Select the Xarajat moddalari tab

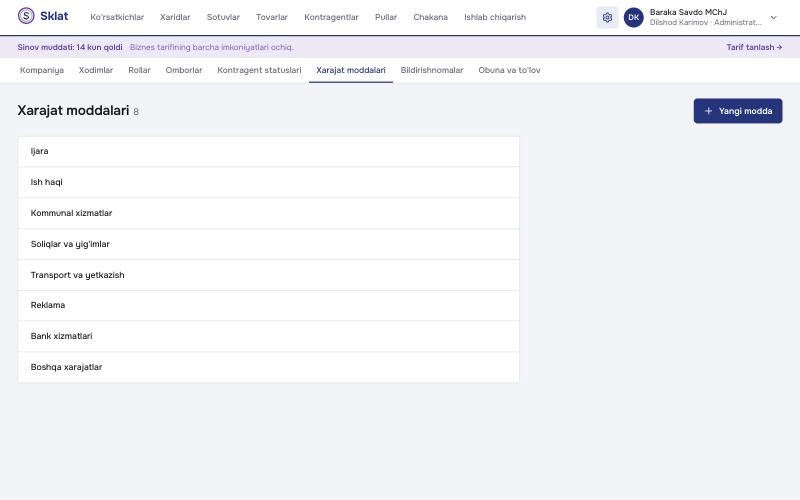(351, 70)
